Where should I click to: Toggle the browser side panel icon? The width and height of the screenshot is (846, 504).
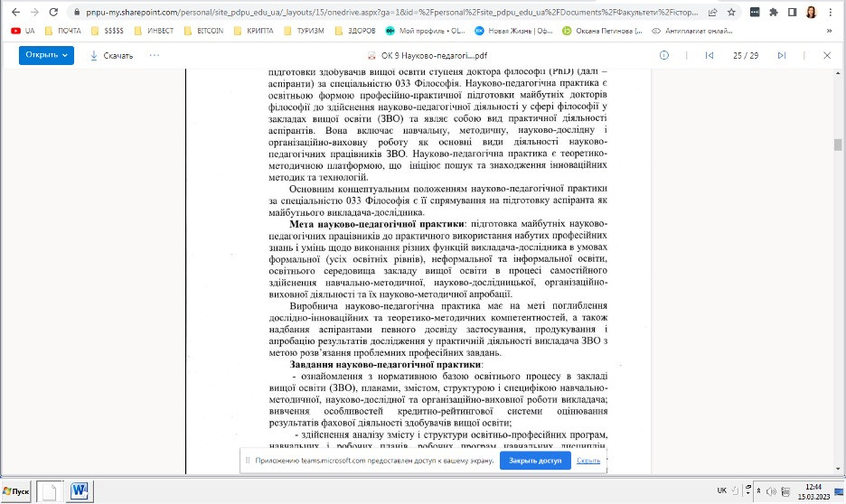coord(792,12)
